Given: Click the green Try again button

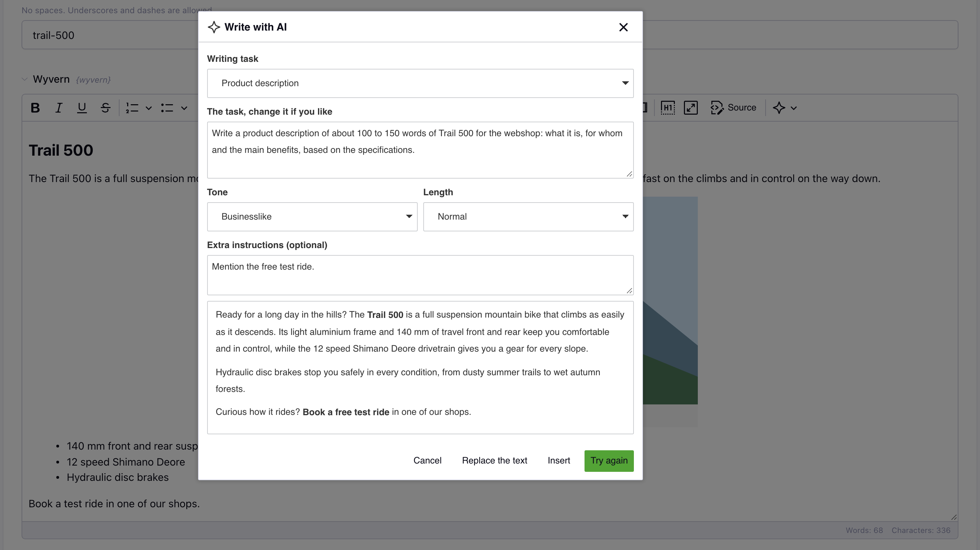Looking at the screenshot, I should coord(609,461).
